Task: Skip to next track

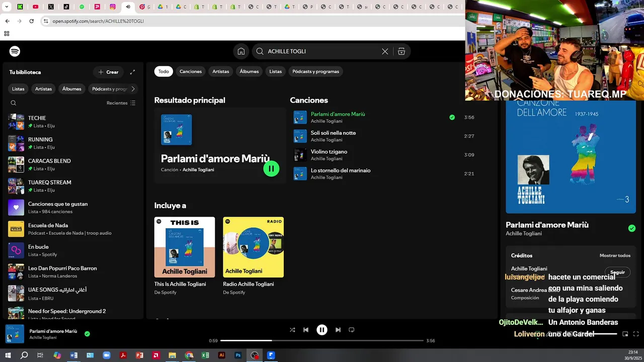Action: [338, 330]
